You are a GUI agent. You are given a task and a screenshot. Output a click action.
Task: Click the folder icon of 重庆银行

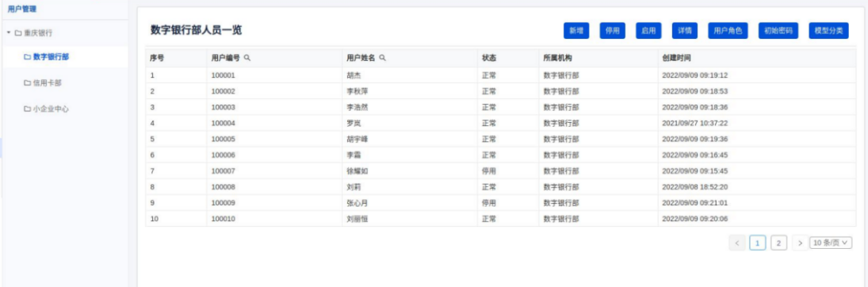click(18, 33)
